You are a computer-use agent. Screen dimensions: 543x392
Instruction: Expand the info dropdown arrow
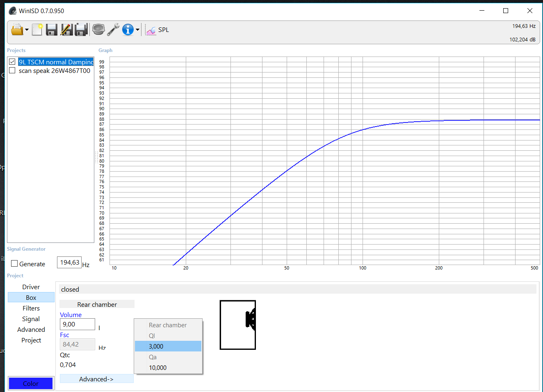coord(137,30)
